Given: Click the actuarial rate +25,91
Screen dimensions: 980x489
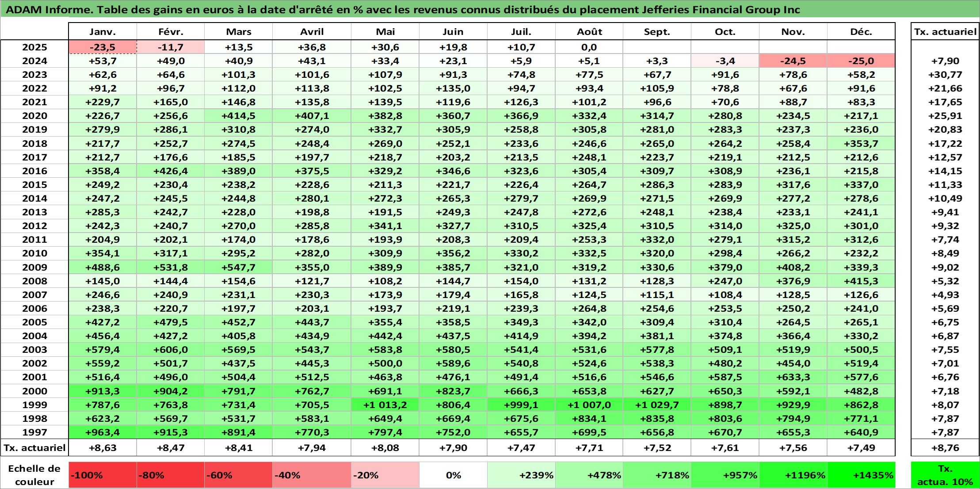Looking at the screenshot, I should pos(945,116).
